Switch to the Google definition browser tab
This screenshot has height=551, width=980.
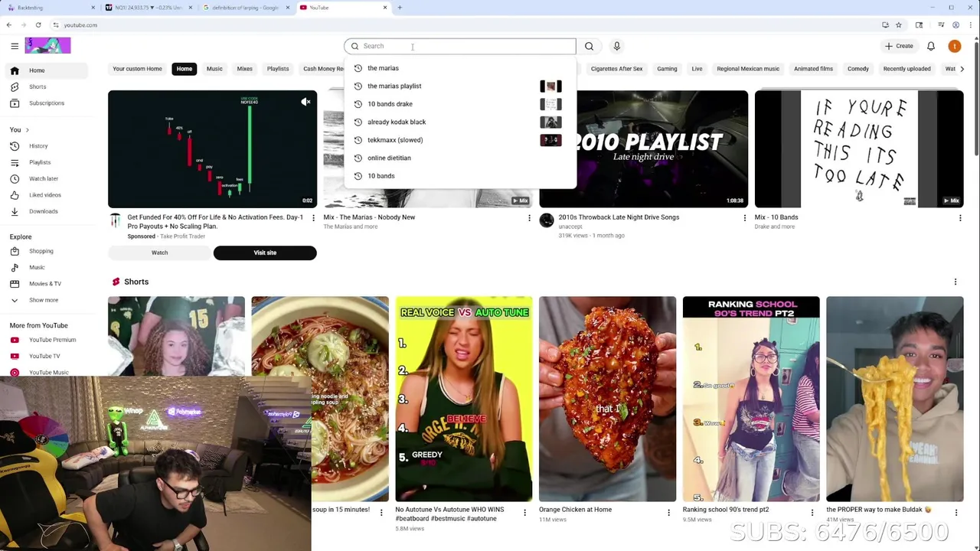point(246,8)
